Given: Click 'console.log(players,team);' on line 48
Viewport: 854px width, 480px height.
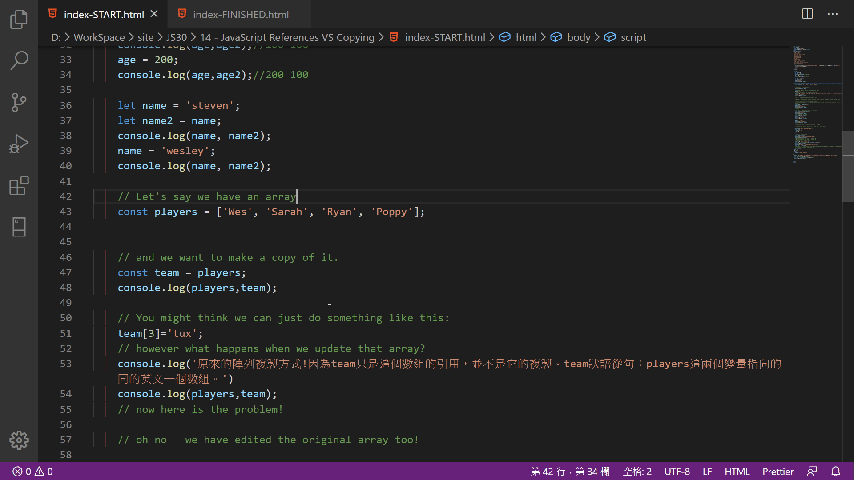Looking at the screenshot, I should pyautogui.click(x=197, y=288).
